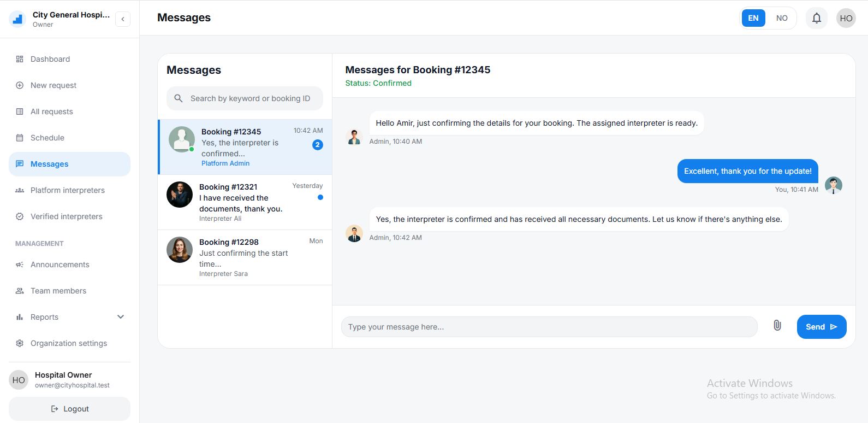This screenshot has height=423, width=868.
Task: Select the Booking #12298 conversation from Sara
Action: tap(245, 257)
